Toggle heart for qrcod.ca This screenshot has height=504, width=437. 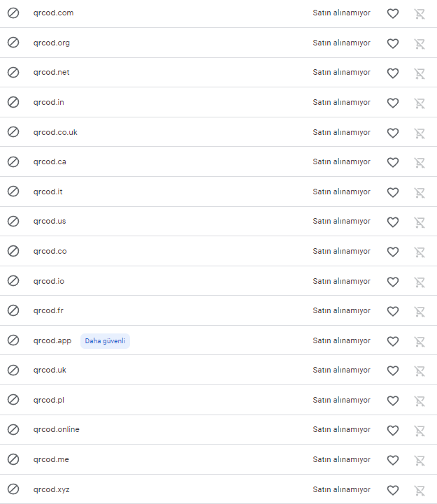click(393, 162)
